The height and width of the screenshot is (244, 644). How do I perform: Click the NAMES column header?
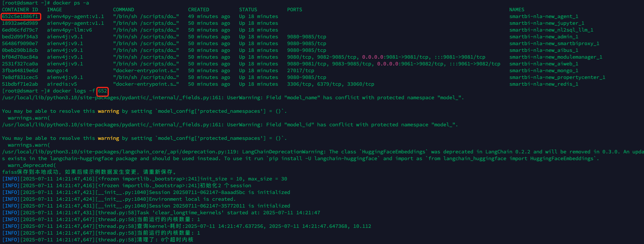[x=517, y=10]
